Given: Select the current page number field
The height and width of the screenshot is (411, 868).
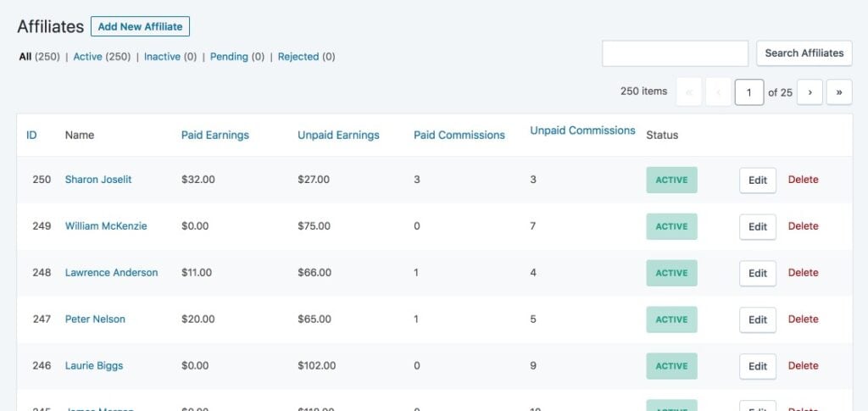Looking at the screenshot, I should (x=748, y=92).
